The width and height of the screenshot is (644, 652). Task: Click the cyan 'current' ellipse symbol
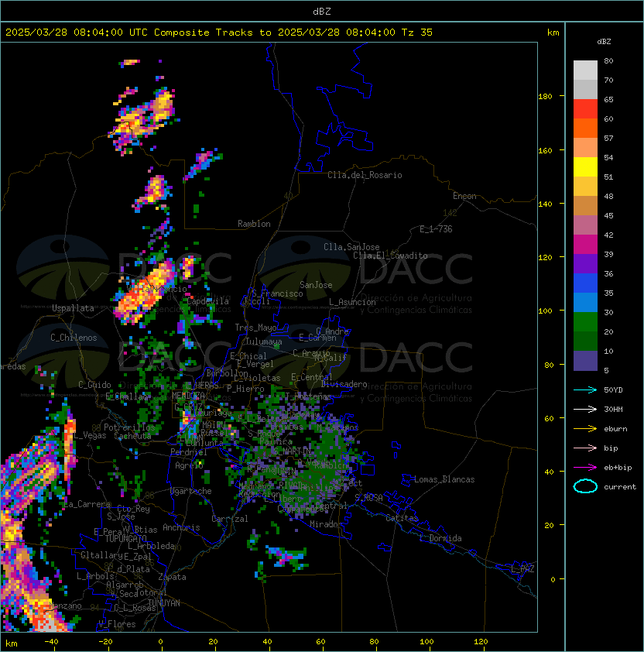[x=585, y=486]
